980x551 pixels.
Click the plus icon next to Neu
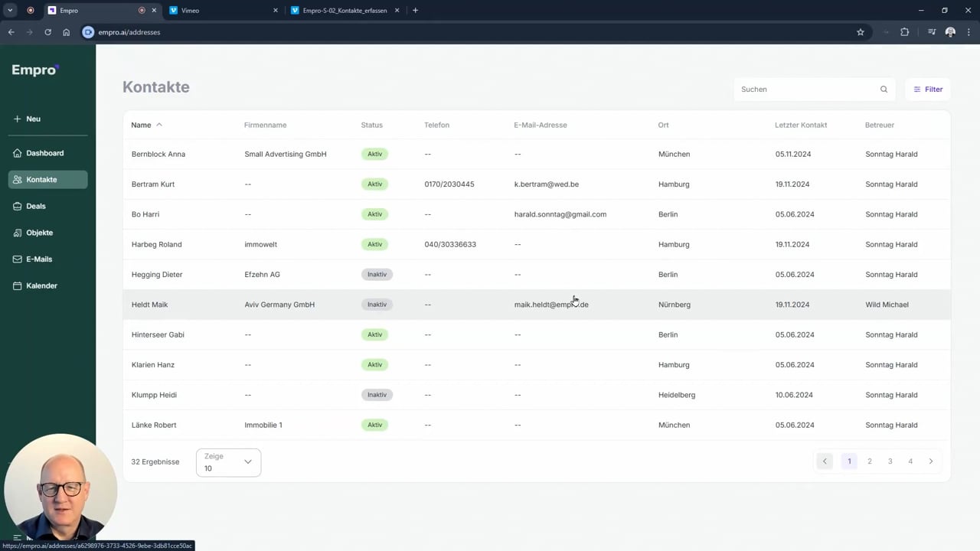point(17,119)
